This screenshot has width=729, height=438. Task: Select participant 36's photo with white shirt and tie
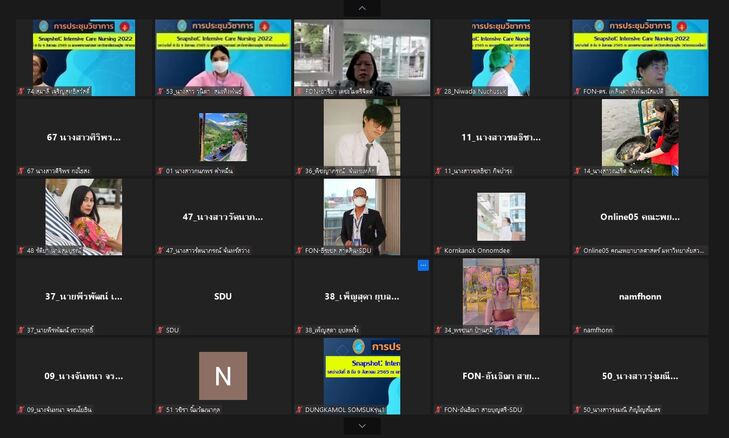(362, 137)
